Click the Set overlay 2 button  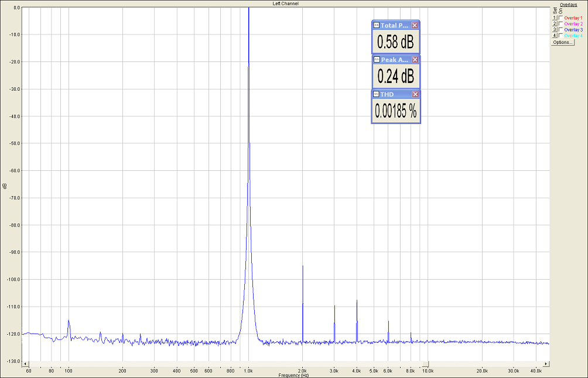click(555, 23)
